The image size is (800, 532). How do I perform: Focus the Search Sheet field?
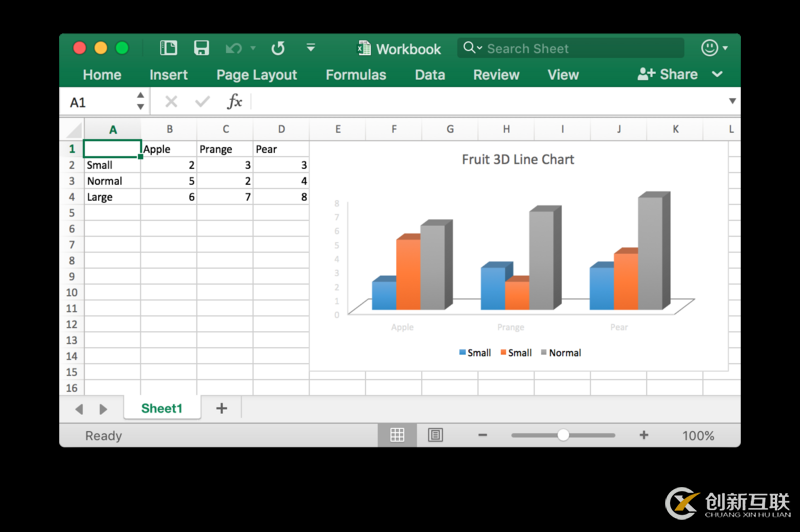[x=570, y=48]
